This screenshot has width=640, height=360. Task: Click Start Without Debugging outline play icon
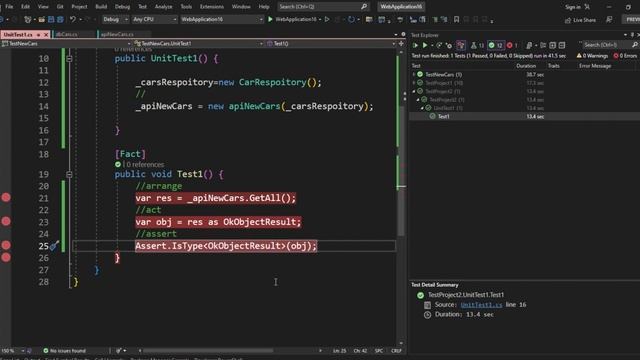click(x=327, y=19)
